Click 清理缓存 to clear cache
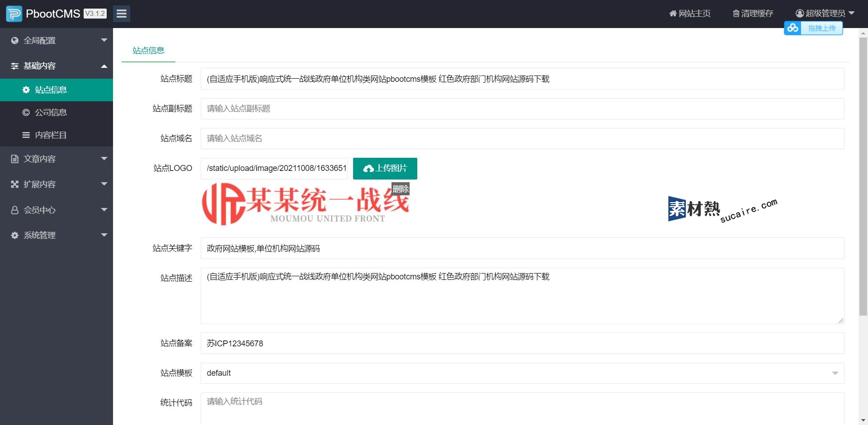The image size is (868, 425). [753, 14]
